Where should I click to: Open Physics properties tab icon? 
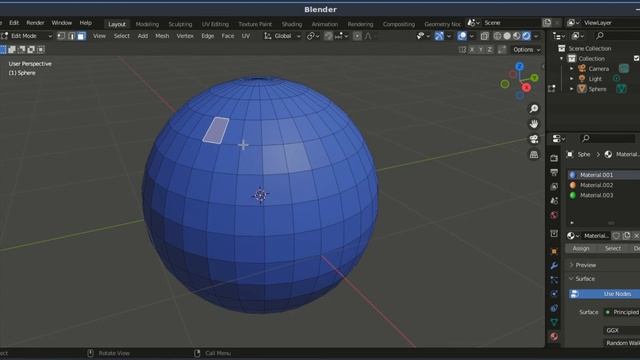click(x=554, y=294)
